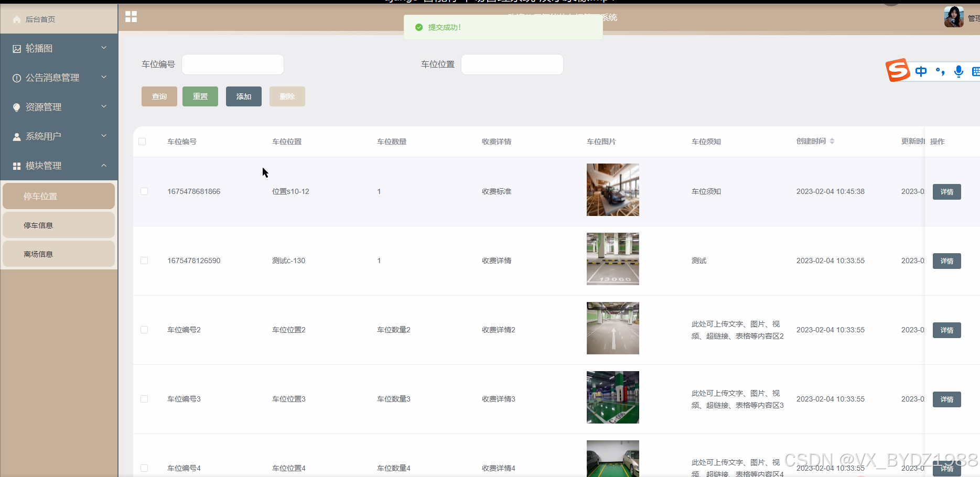Click cell text 收费详情3

point(499,399)
